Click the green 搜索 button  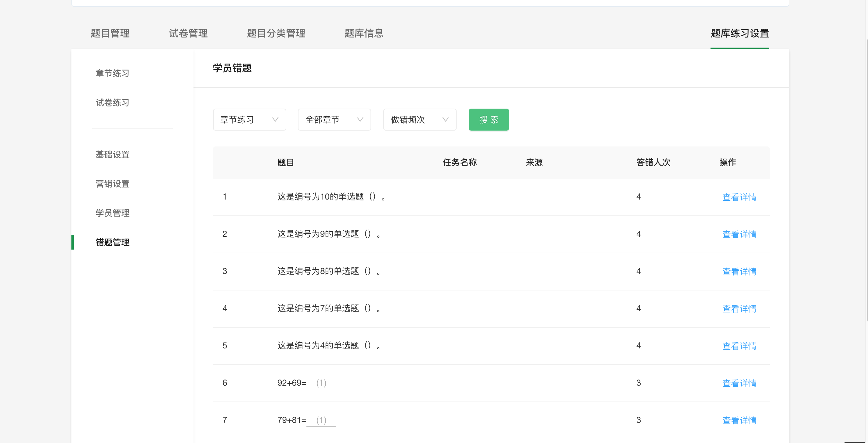489,120
